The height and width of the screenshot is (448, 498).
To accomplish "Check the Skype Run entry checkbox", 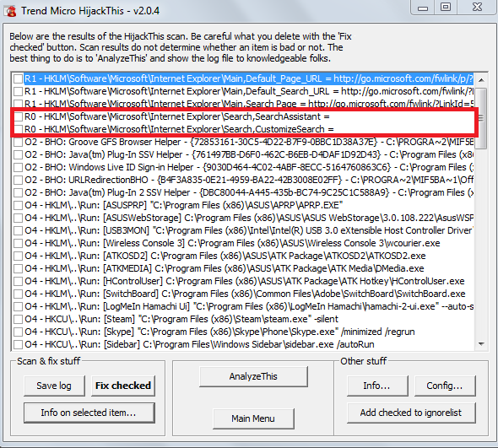I will tap(19, 332).
